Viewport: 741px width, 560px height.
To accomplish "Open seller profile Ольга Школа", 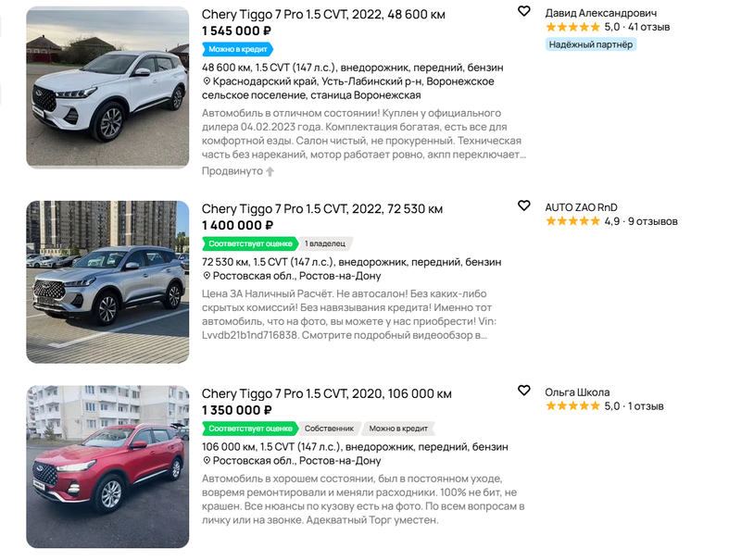I will pyautogui.click(x=577, y=392).
